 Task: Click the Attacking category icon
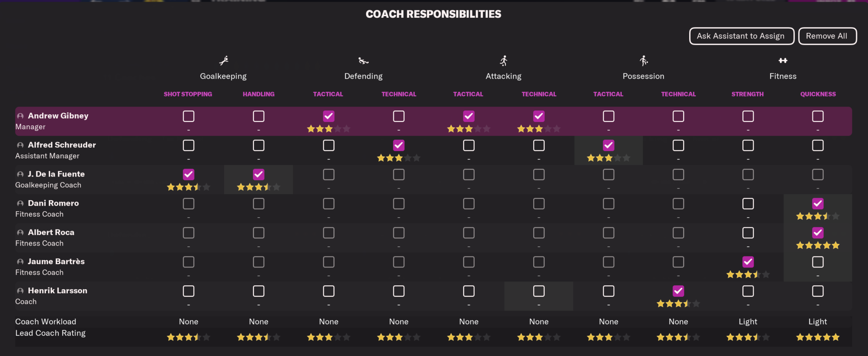pos(504,60)
